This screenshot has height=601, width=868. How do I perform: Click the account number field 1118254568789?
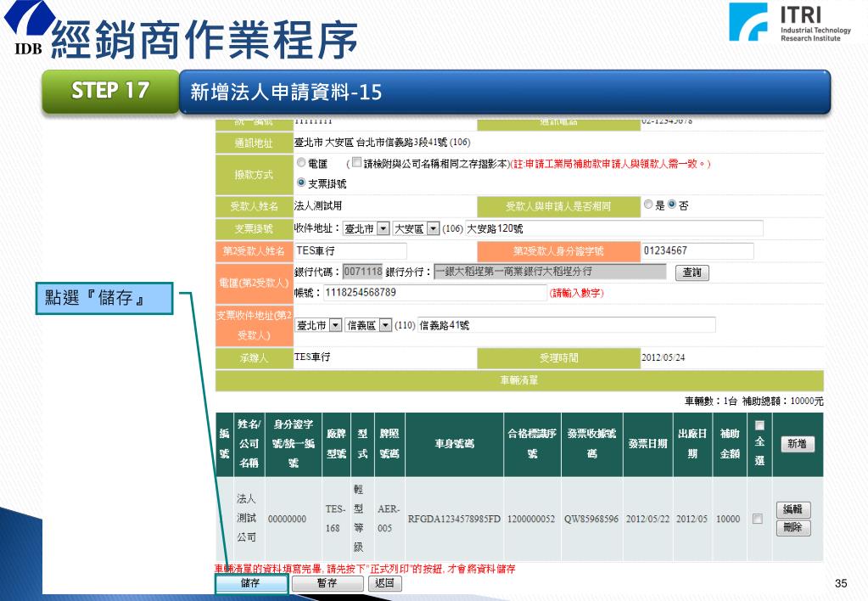point(435,293)
